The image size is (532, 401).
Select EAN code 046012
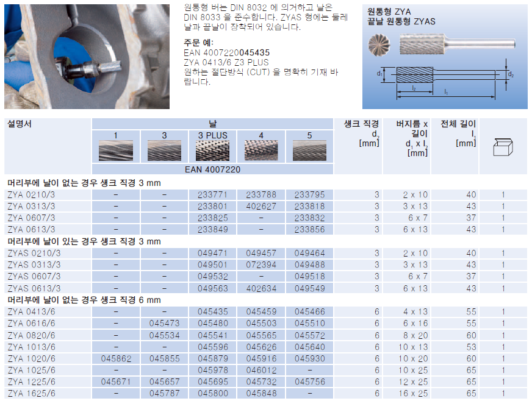261,371
